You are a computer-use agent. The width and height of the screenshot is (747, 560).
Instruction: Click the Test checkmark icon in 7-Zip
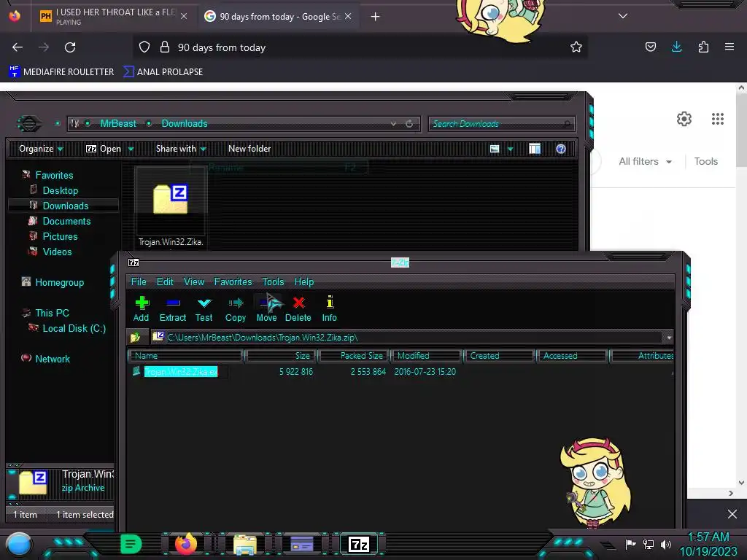tap(204, 303)
